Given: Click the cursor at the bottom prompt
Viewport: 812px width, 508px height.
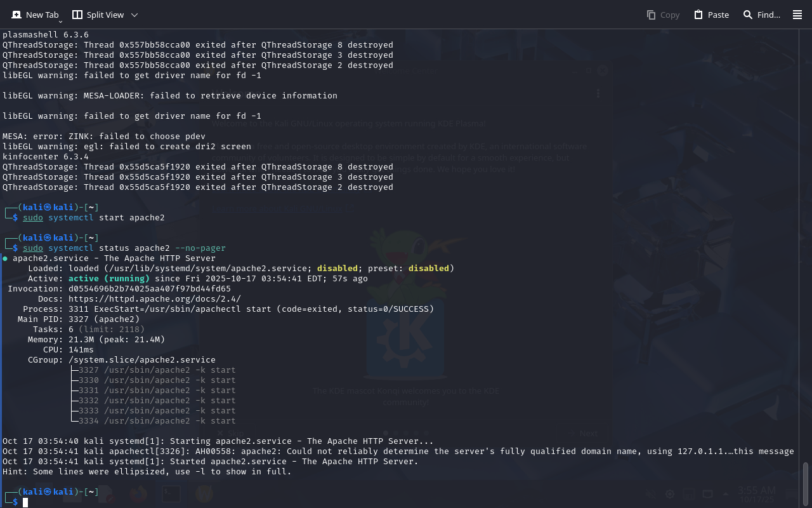Looking at the screenshot, I should (x=25, y=502).
